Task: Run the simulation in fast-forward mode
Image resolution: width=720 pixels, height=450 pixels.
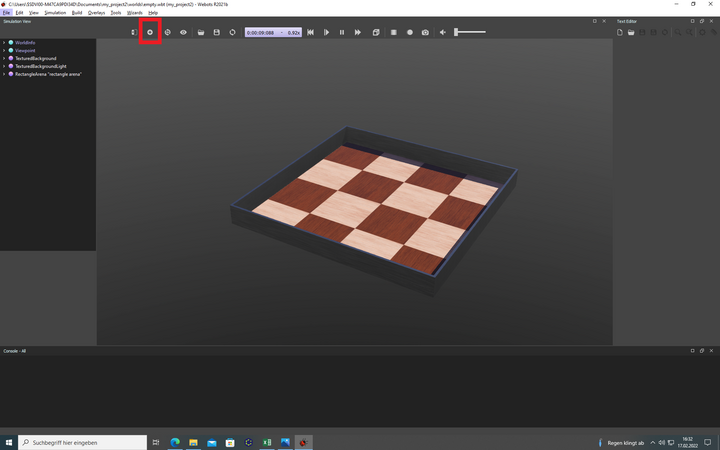Action: pyautogui.click(x=358, y=32)
